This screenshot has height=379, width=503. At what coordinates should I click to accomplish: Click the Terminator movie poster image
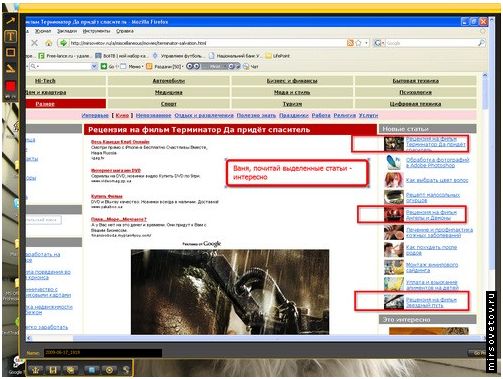click(230, 292)
